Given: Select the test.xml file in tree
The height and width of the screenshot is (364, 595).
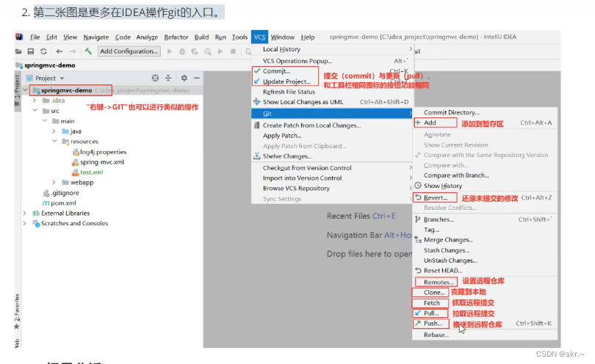Looking at the screenshot, I should (x=91, y=172).
